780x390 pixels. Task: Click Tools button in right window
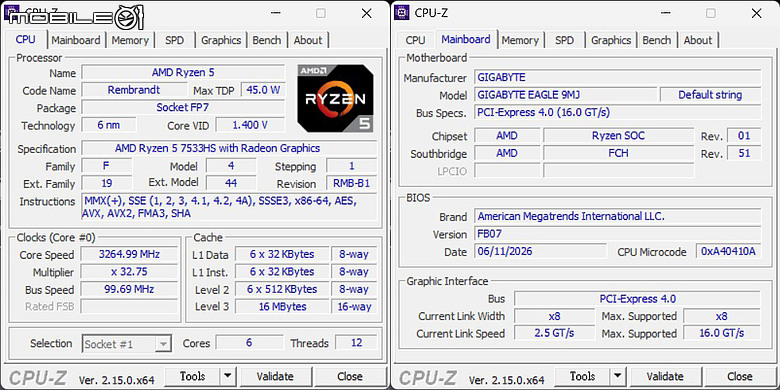point(583,376)
